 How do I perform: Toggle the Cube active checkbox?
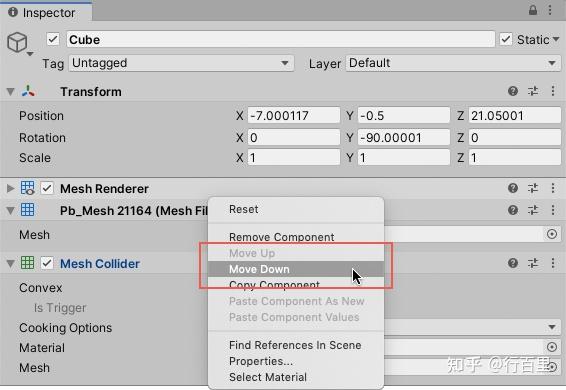click(x=53, y=39)
